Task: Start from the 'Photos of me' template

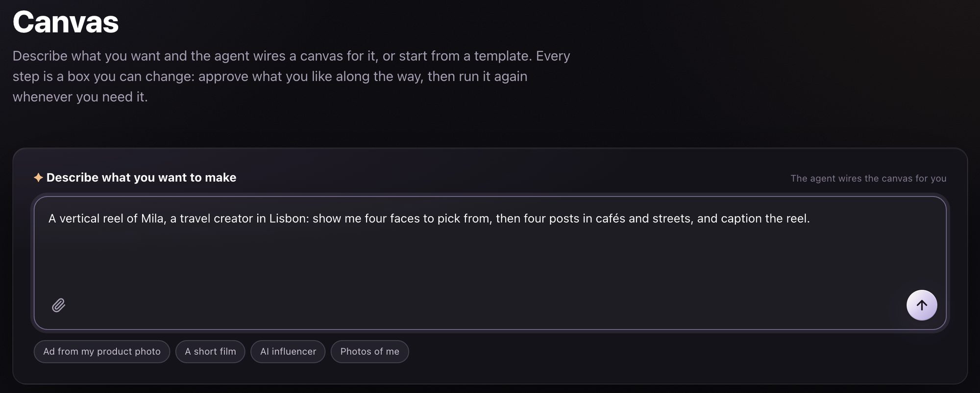Action: [x=369, y=351]
